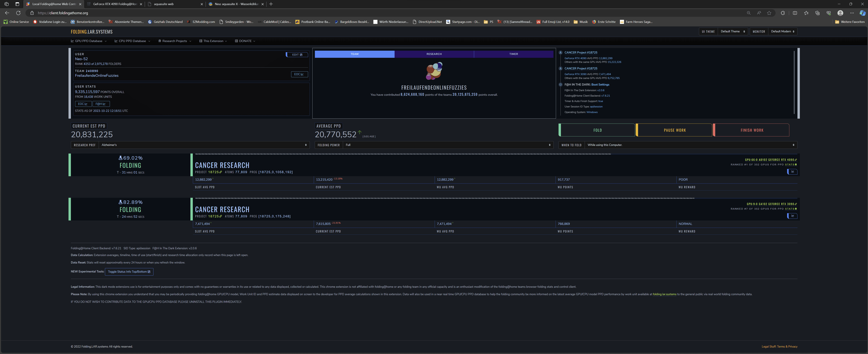Image resolution: width=868 pixels, height=354 pixels.
Task: Go back with the browser arrow
Action: tap(7, 13)
